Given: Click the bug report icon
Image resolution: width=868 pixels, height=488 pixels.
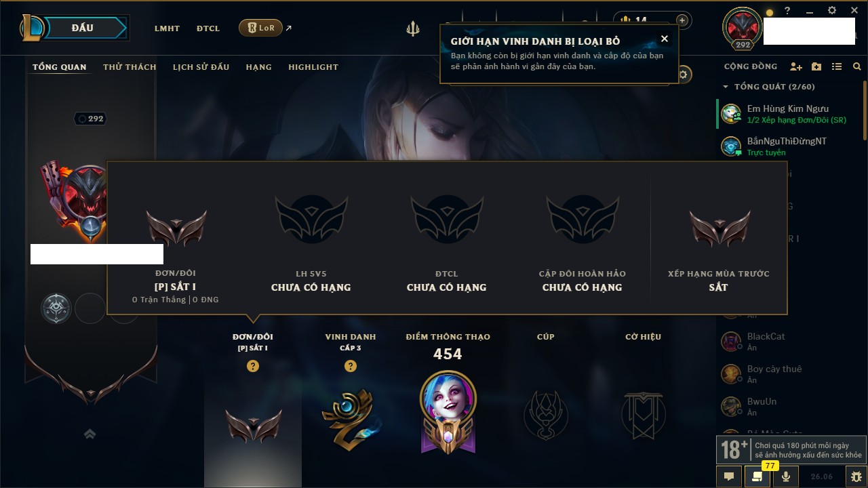Looking at the screenshot, I should 856,476.
